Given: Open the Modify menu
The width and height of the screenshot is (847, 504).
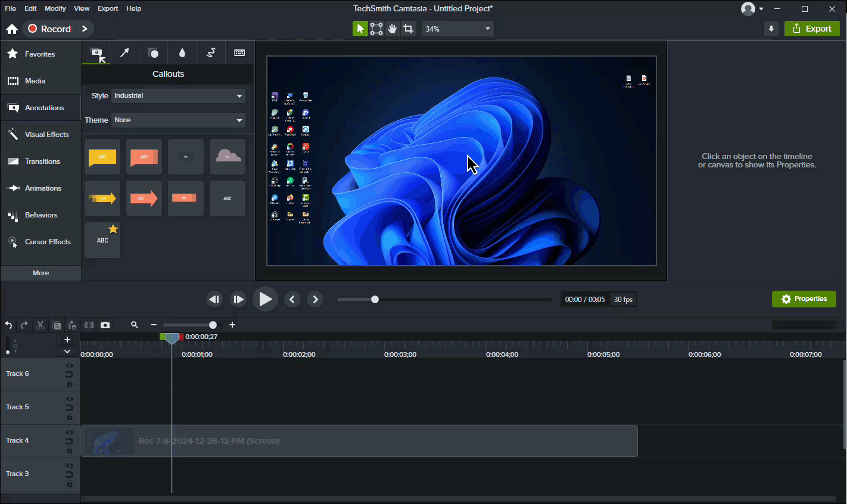Looking at the screenshot, I should (x=55, y=8).
